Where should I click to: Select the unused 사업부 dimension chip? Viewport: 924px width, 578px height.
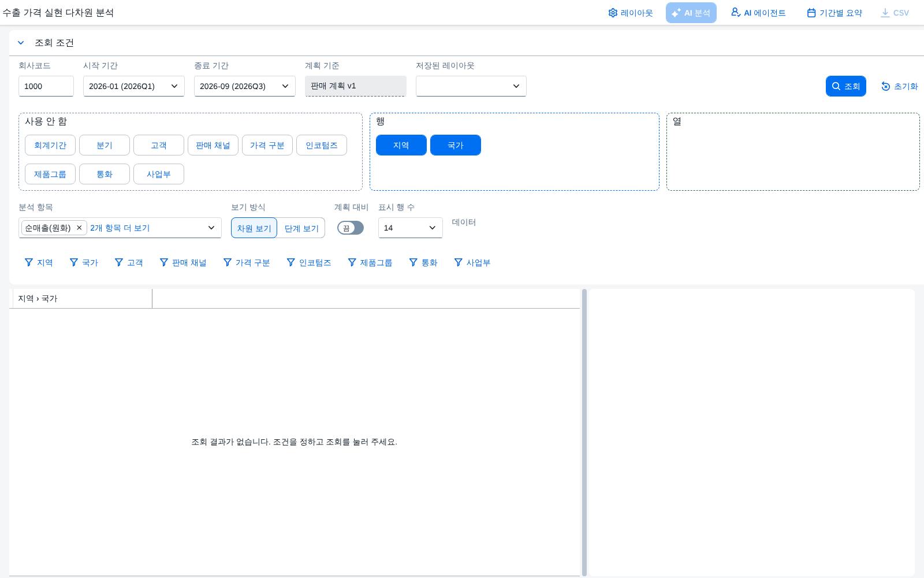[159, 174]
